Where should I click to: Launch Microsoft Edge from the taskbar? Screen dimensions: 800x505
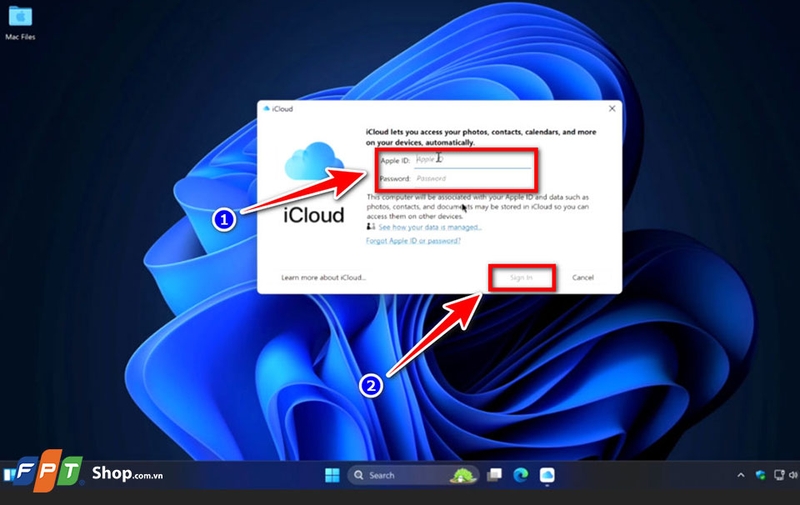520,475
